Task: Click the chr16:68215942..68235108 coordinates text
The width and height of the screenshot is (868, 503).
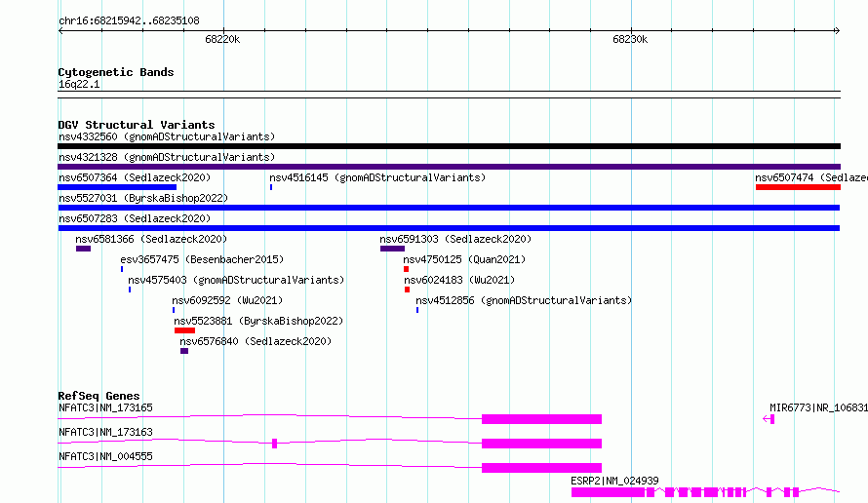Action: (x=129, y=21)
